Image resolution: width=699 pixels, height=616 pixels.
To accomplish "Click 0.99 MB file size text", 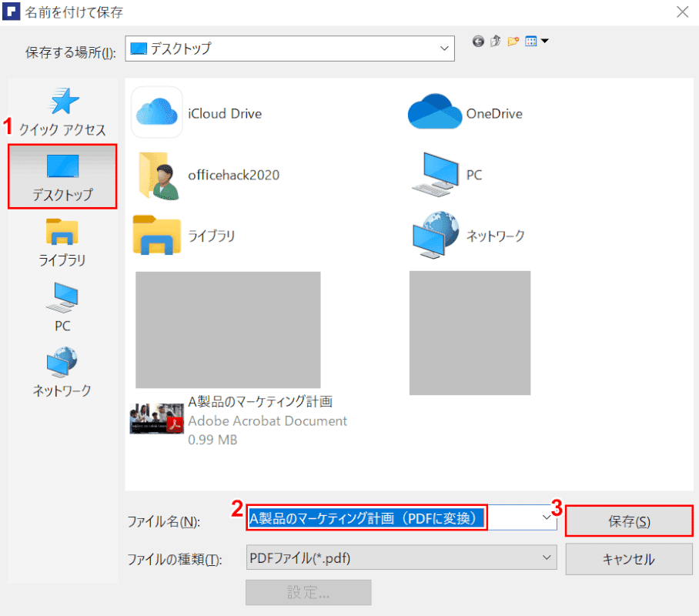I will [212, 440].
